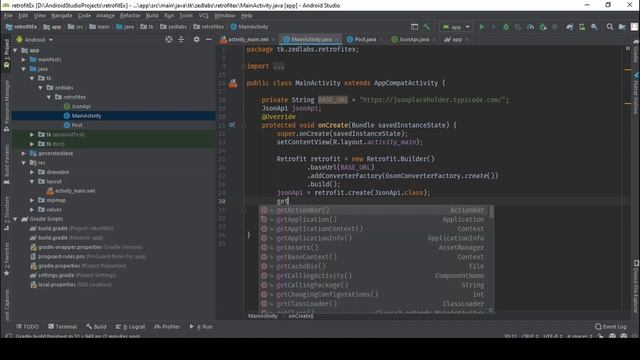Collapse all in the Project panel toolbar
The image size is (640, 360).
(181, 40)
